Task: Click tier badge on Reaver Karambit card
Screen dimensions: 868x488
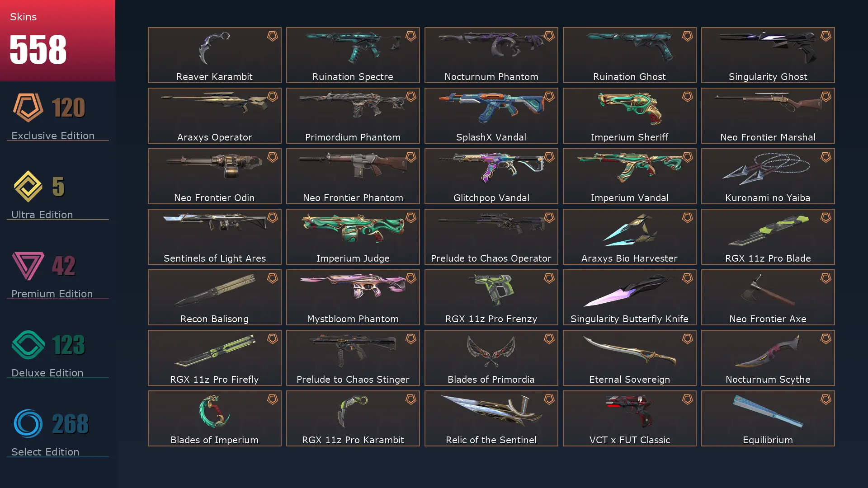Action: click(x=272, y=36)
